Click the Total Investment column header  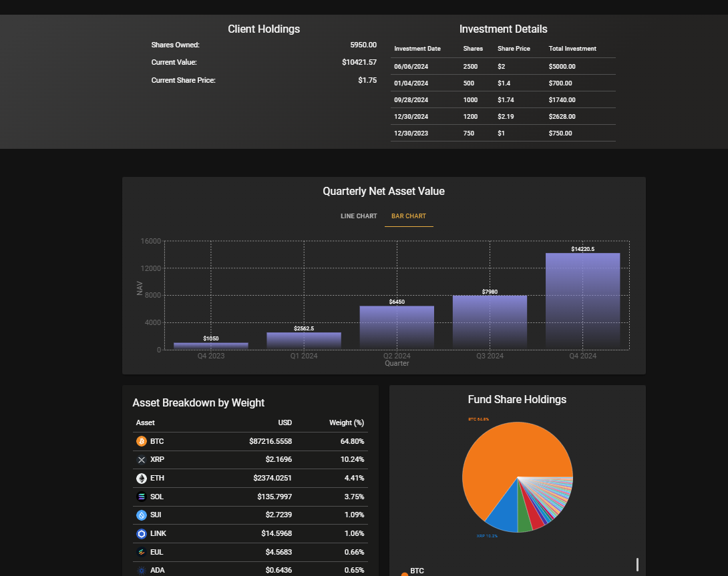572,49
